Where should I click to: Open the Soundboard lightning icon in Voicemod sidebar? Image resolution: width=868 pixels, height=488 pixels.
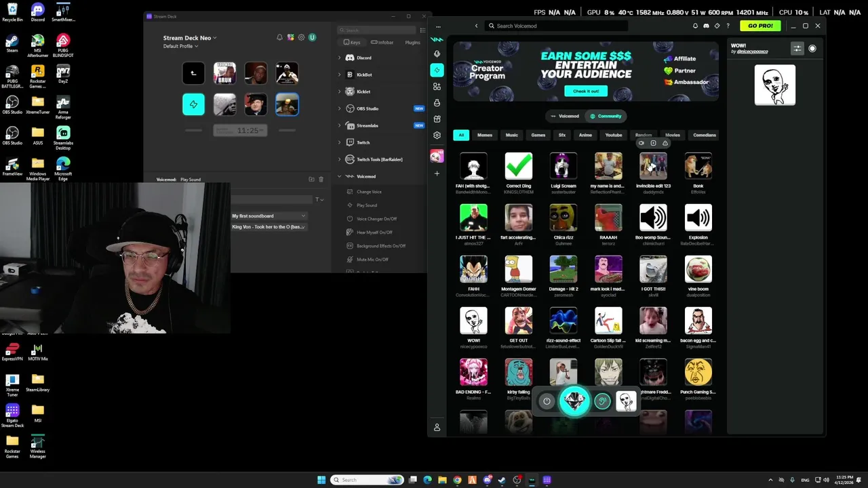[x=437, y=70]
